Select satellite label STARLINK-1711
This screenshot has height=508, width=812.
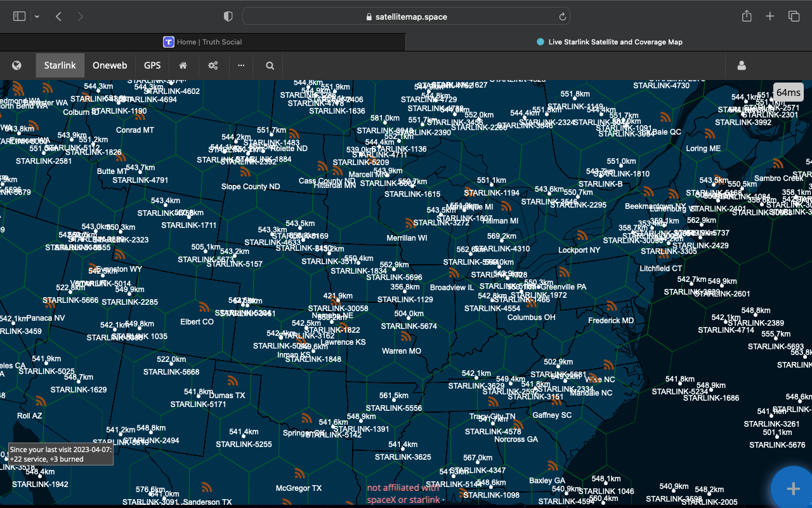(189, 225)
